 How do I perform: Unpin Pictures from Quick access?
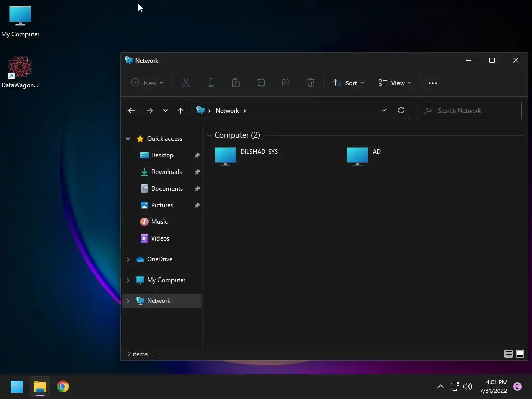click(197, 205)
